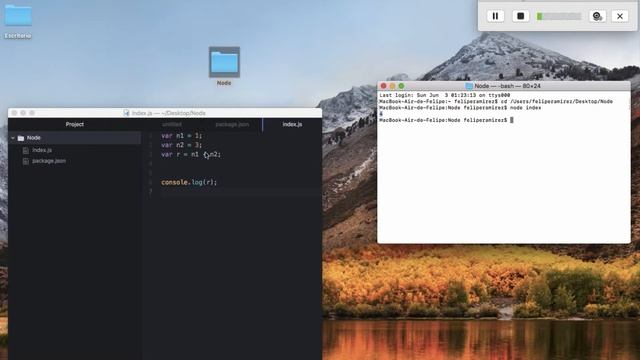Select the index.js editor tab
This screenshot has width=640, height=360.
click(x=292, y=124)
